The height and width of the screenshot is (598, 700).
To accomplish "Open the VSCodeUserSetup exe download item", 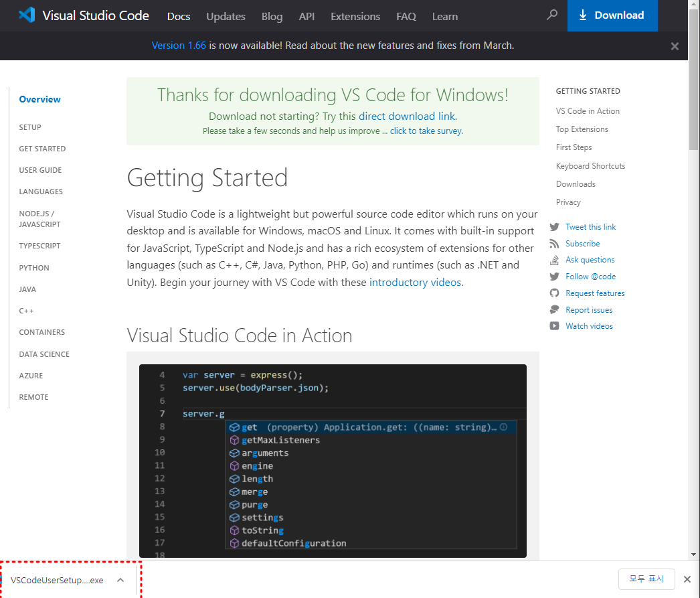I will [x=57, y=580].
